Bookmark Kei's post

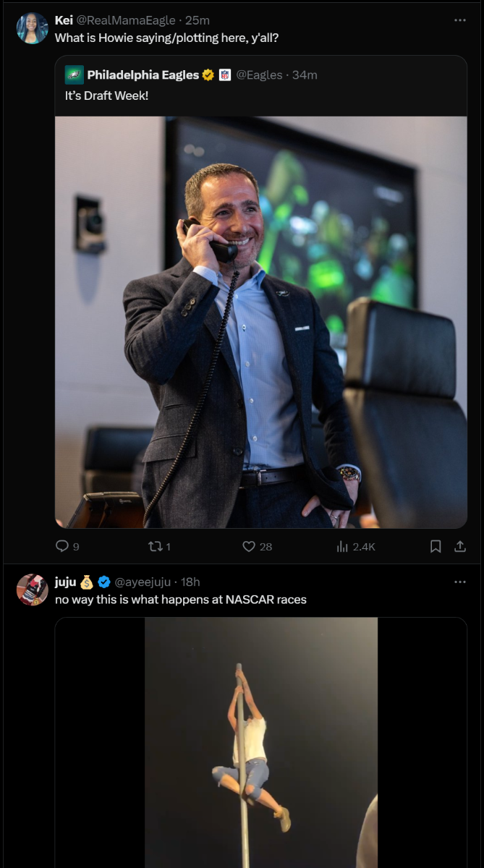[x=436, y=547]
